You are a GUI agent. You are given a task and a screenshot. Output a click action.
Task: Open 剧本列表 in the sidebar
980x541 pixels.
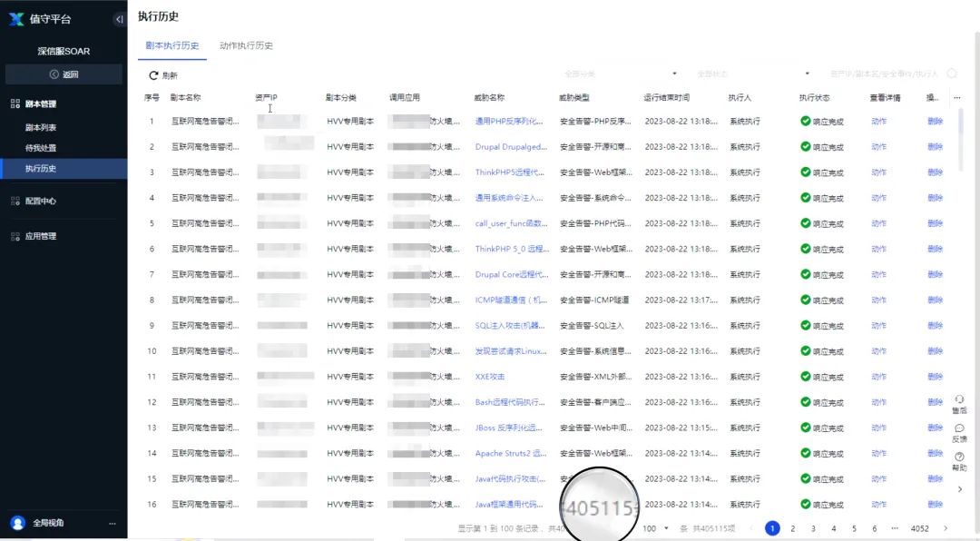pos(41,127)
